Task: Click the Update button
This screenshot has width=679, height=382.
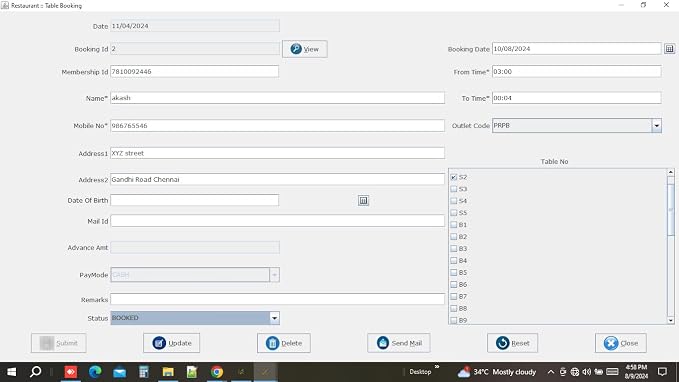Action: click(x=171, y=343)
